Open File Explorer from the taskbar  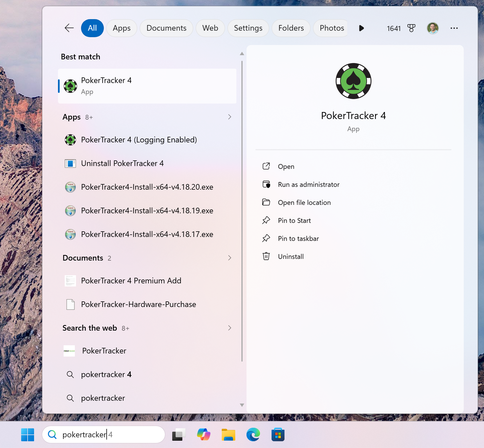(228, 435)
